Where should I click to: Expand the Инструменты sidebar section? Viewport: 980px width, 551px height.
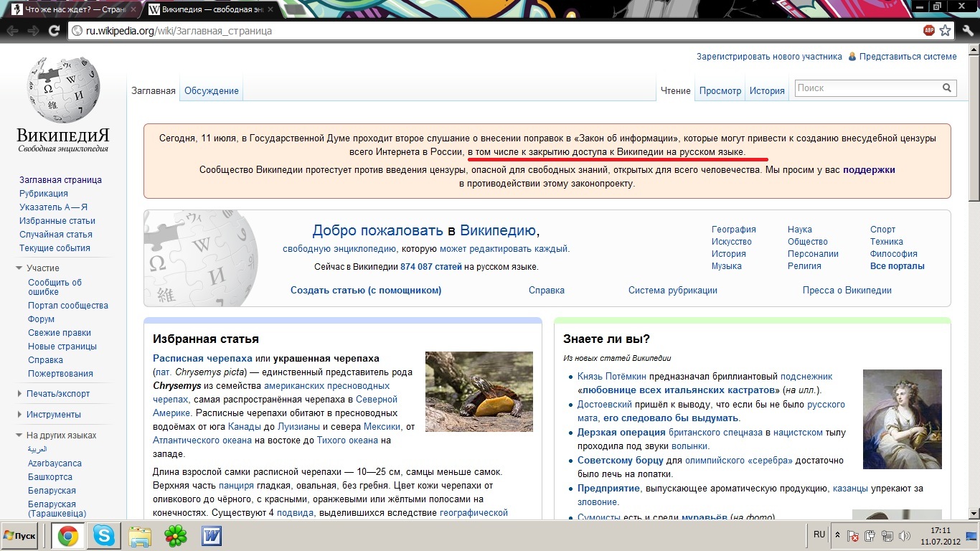[x=19, y=415]
